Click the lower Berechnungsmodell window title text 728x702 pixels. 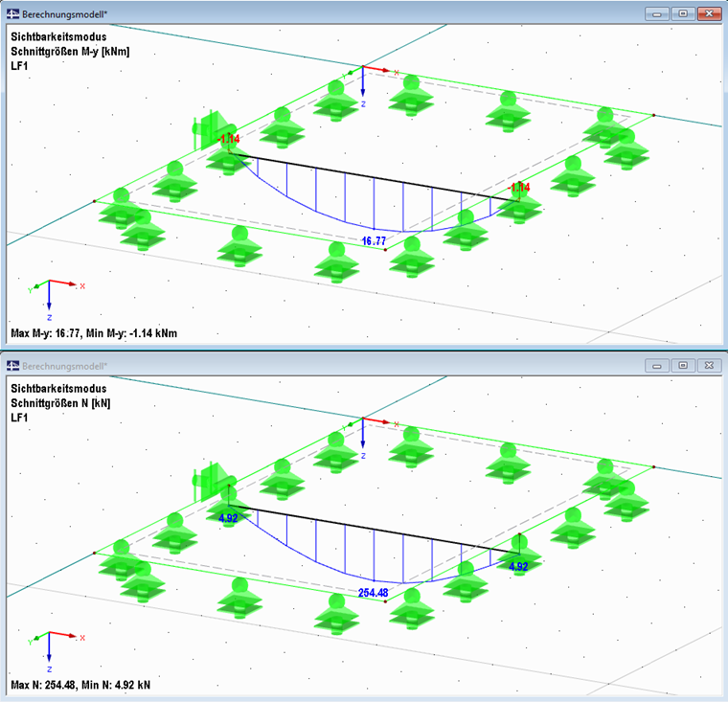coord(64,366)
